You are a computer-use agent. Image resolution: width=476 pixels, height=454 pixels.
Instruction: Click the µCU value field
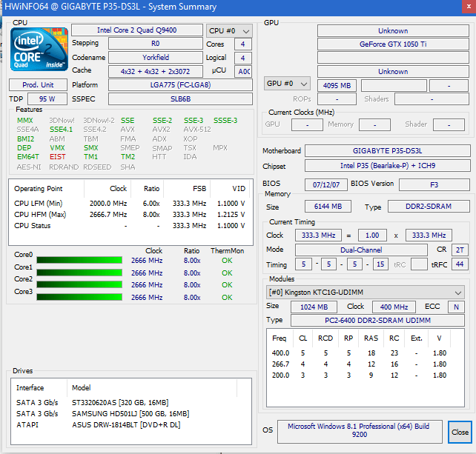pyautogui.click(x=243, y=71)
